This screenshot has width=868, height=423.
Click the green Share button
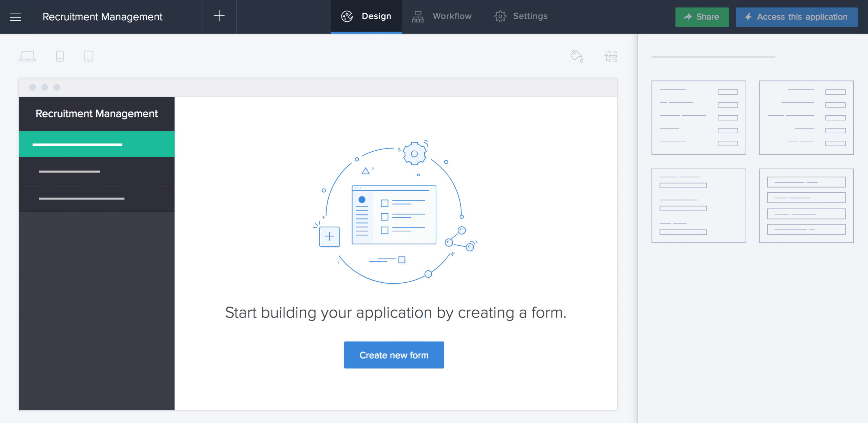coord(702,17)
